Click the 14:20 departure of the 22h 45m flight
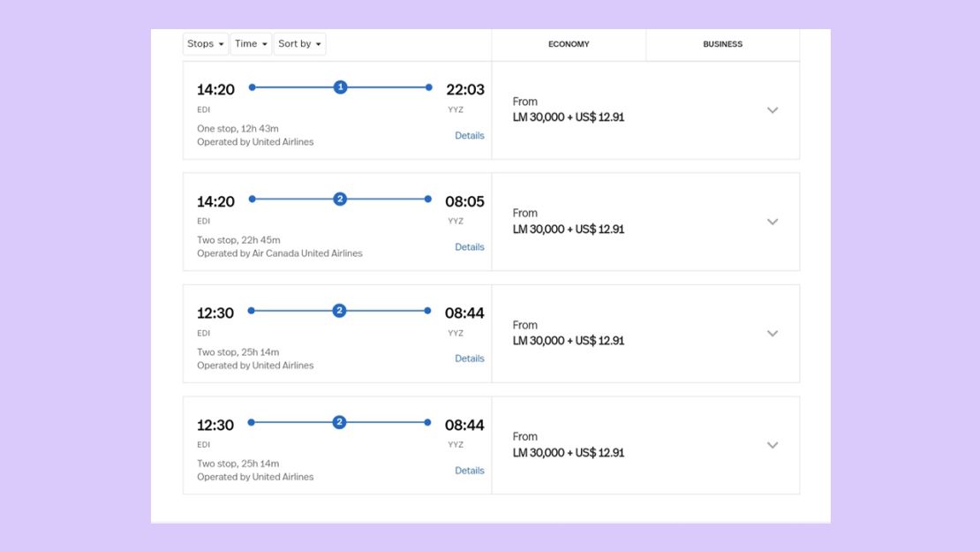 215,201
